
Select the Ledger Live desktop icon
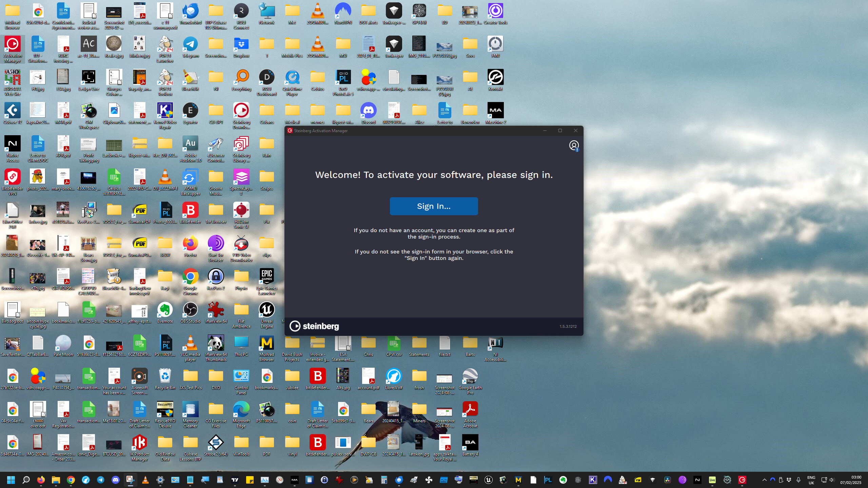click(89, 80)
